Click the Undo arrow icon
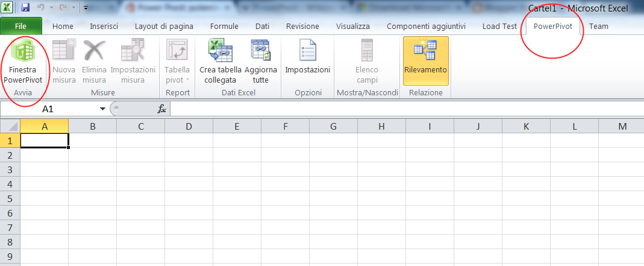The width and height of the screenshot is (644, 266). pos(40,7)
